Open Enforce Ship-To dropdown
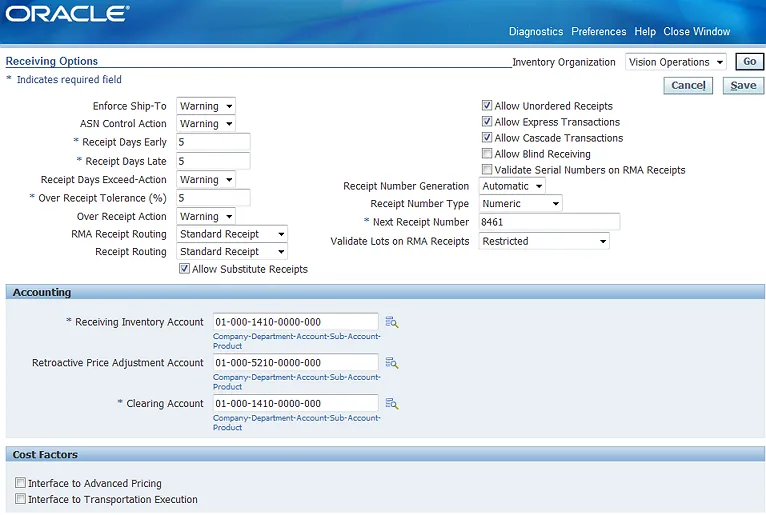 206,106
